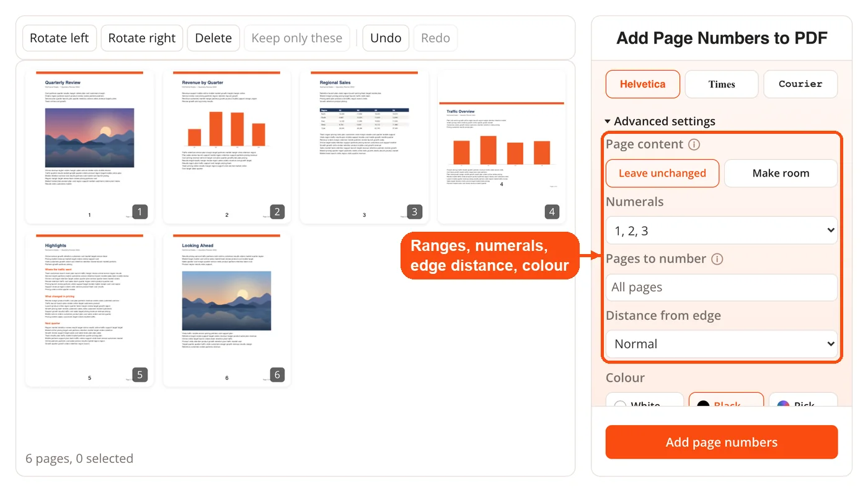Viewport: 868px width, 492px height.
Task: Select page 6 Looking Ahead thumbnail
Action: click(227, 310)
